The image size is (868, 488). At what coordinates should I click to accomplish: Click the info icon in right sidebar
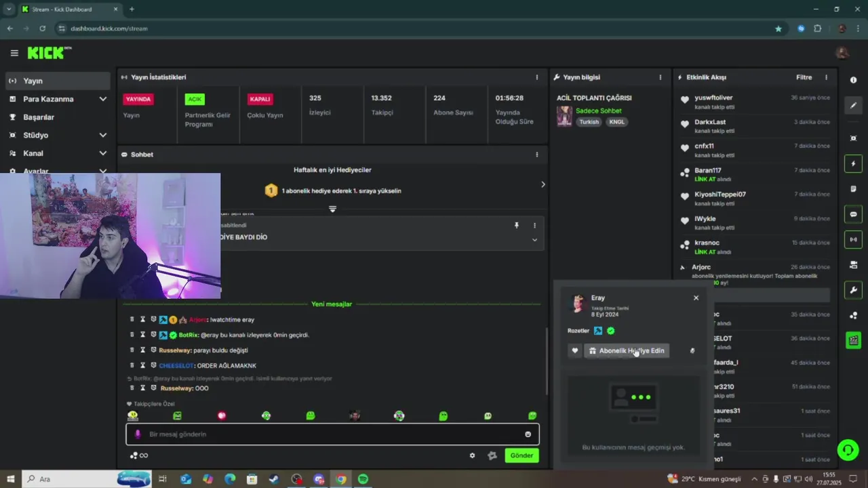853,80
